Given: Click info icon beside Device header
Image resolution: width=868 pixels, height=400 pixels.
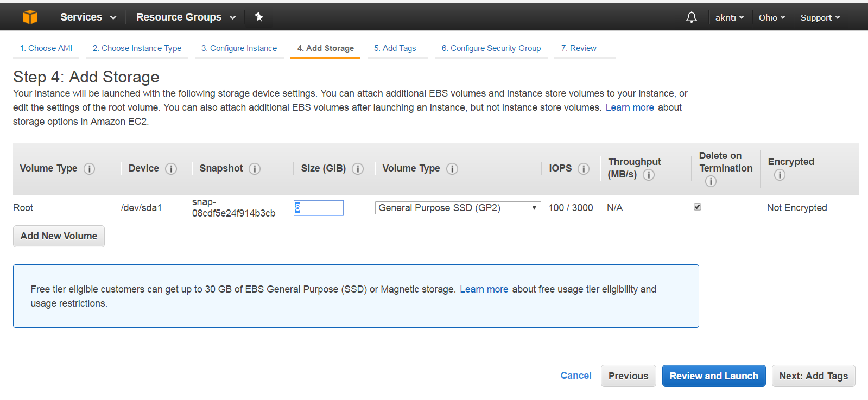Looking at the screenshot, I should point(171,169).
